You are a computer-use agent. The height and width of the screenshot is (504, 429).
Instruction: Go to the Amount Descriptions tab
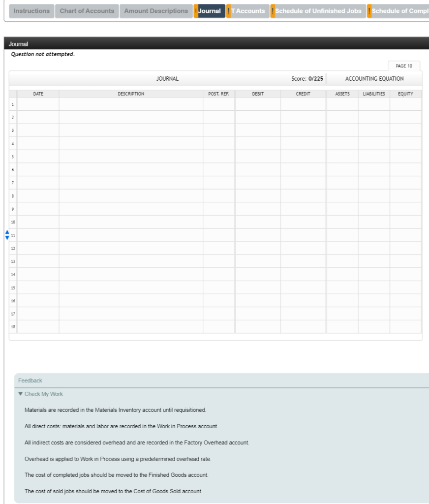(156, 11)
